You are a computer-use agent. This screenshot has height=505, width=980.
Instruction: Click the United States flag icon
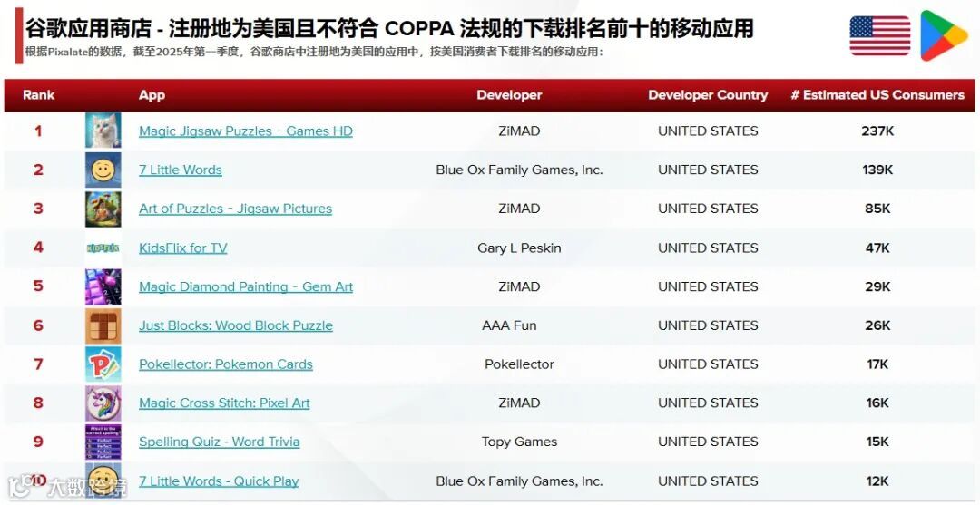(x=880, y=35)
